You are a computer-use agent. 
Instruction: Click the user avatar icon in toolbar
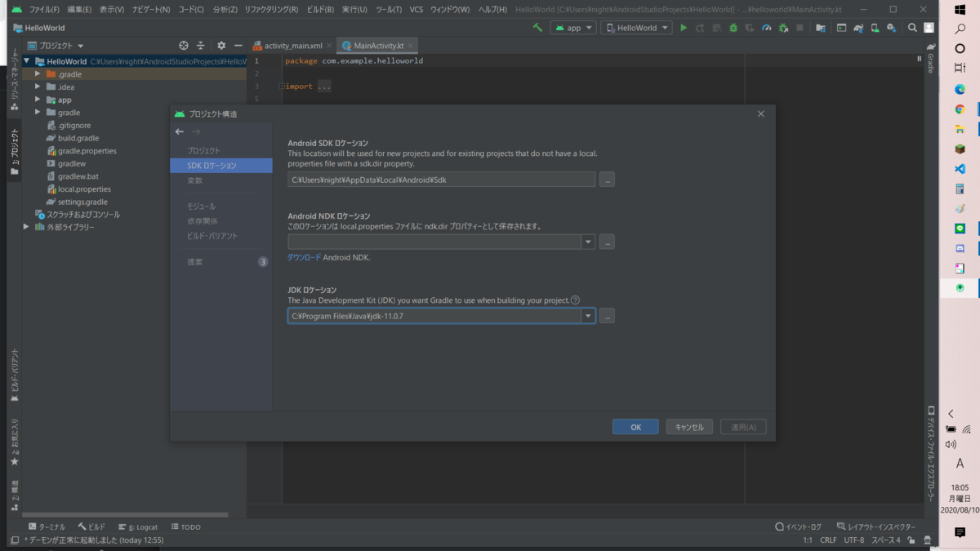click(x=928, y=28)
